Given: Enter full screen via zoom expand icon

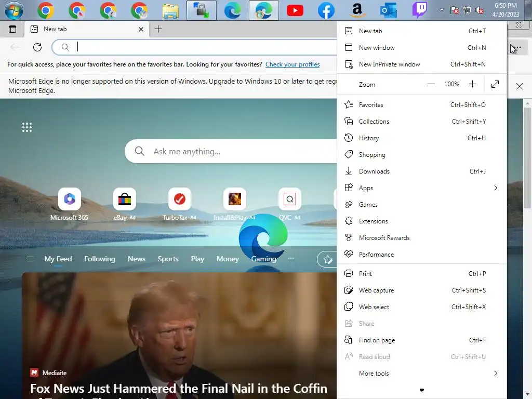Looking at the screenshot, I should [x=495, y=84].
